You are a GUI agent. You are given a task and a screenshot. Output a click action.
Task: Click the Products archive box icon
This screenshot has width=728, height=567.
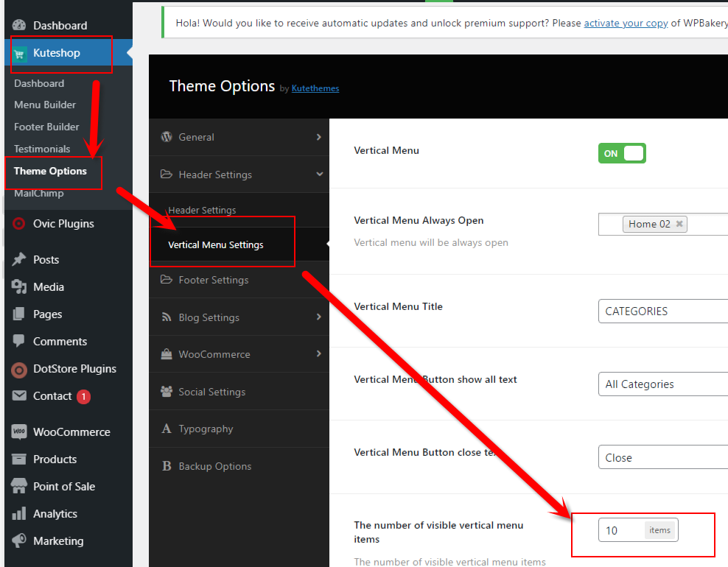tap(19, 459)
